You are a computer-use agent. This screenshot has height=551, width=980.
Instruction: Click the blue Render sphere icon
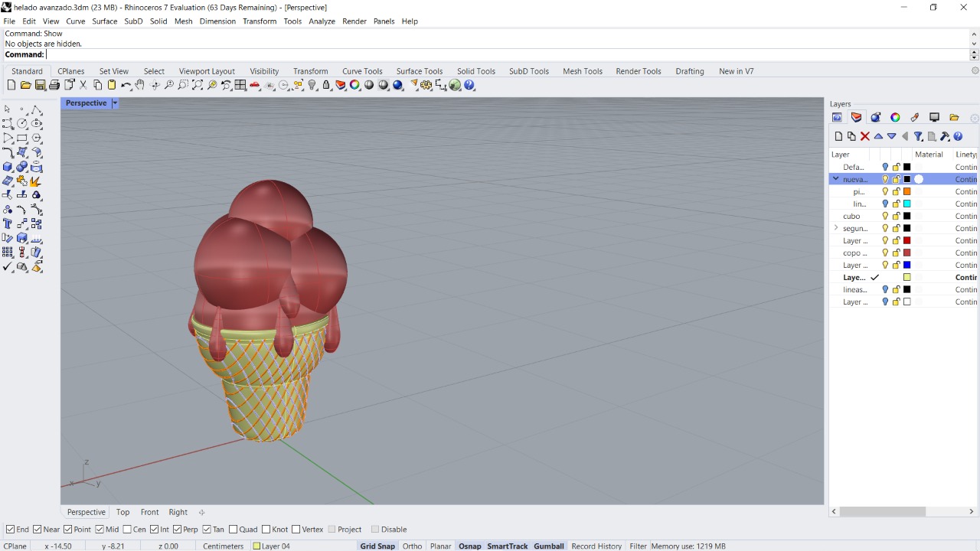tap(397, 85)
